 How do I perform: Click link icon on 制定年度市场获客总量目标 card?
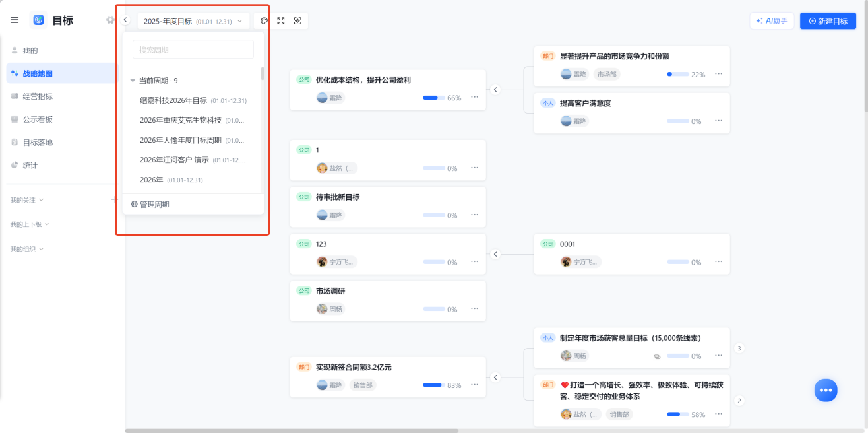coord(657,356)
